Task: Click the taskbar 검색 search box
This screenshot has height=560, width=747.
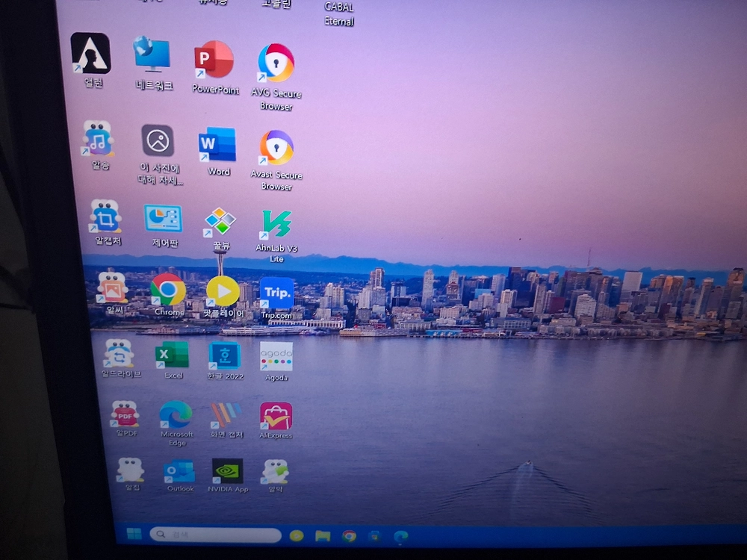Action: click(x=216, y=535)
